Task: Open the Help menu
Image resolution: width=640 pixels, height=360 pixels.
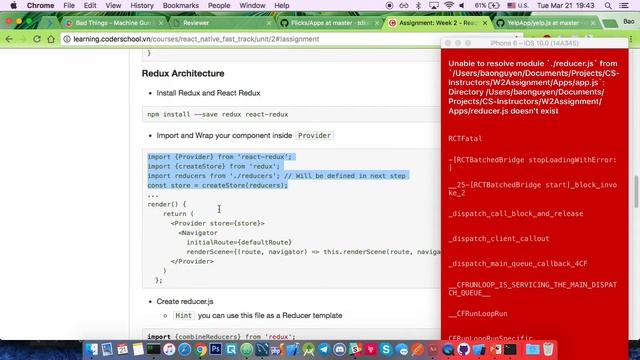Action: (282, 5)
